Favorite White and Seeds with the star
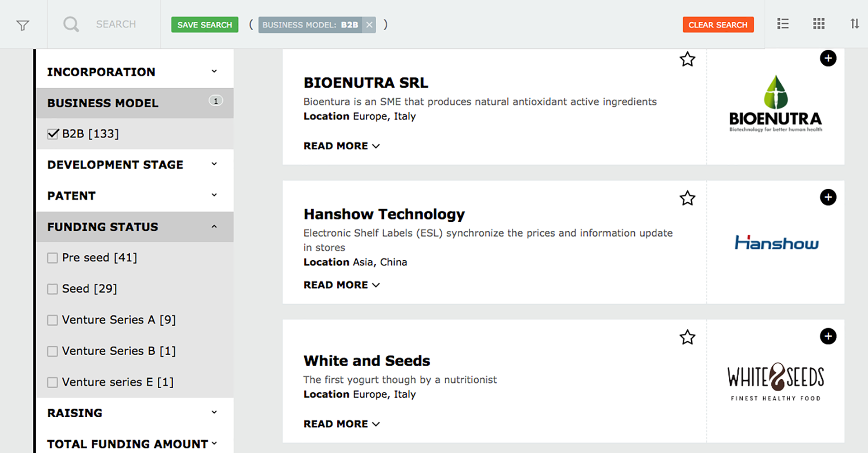This screenshot has height=453, width=868. pos(688,337)
